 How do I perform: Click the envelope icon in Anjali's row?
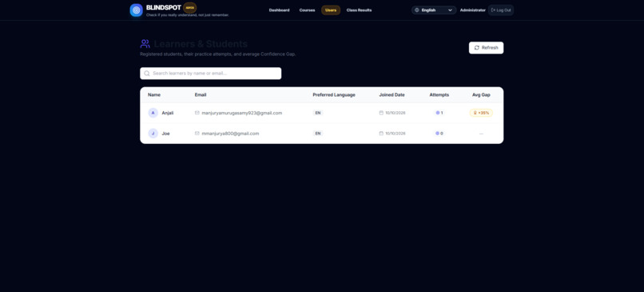pyautogui.click(x=197, y=113)
